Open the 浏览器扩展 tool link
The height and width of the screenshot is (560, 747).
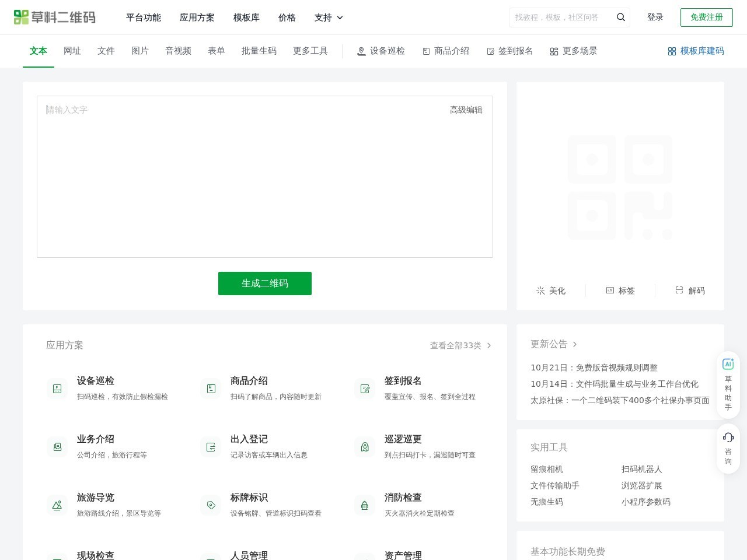pos(642,485)
